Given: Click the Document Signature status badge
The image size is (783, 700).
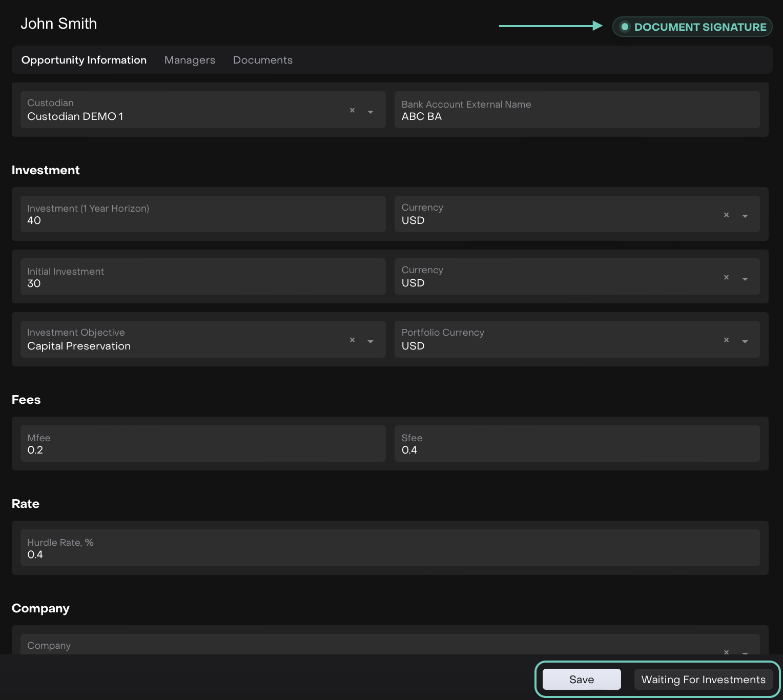Looking at the screenshot, I should (692, 27).
